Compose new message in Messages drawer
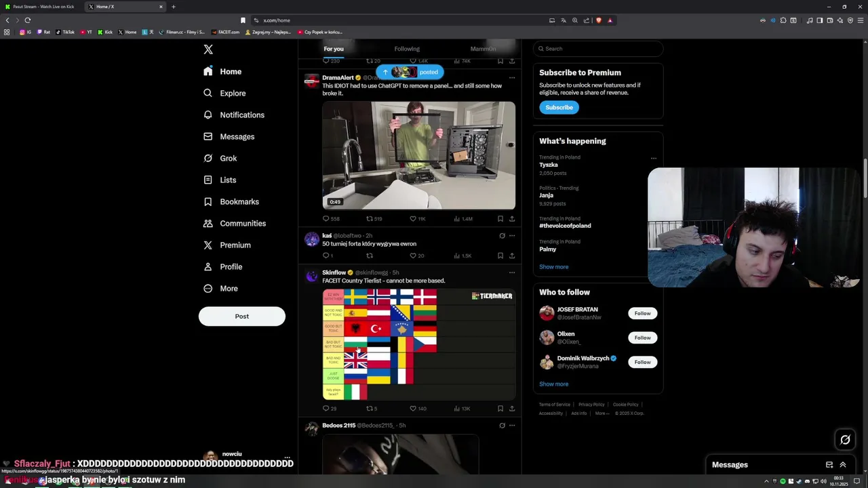Screen dimensions: 868x488 tap(829, 465)
